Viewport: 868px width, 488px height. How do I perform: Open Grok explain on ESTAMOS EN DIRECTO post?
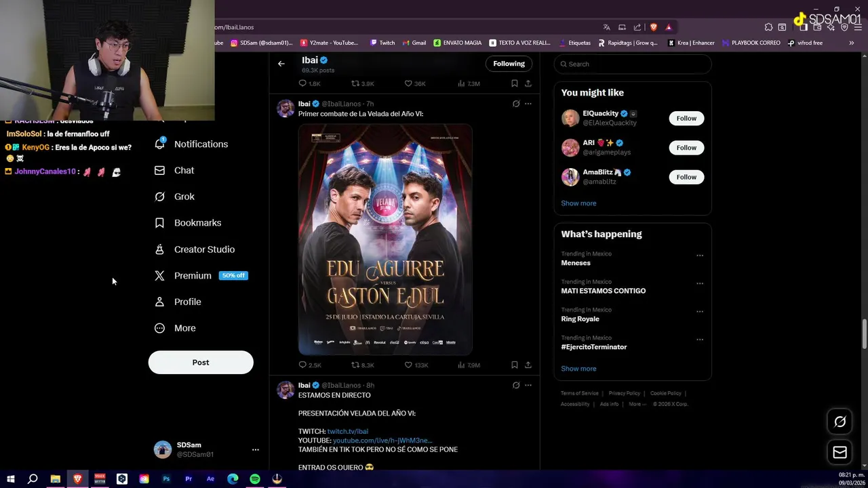pyautogui.click(x=516, y=385)
